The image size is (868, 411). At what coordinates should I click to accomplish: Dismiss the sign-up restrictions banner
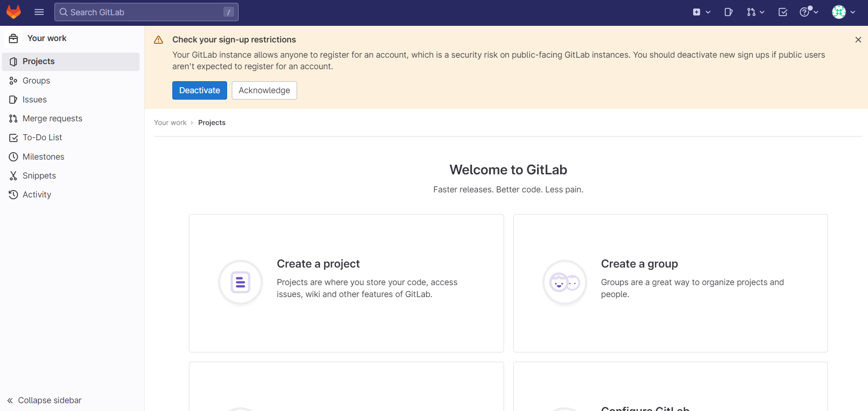click(858, 40)
